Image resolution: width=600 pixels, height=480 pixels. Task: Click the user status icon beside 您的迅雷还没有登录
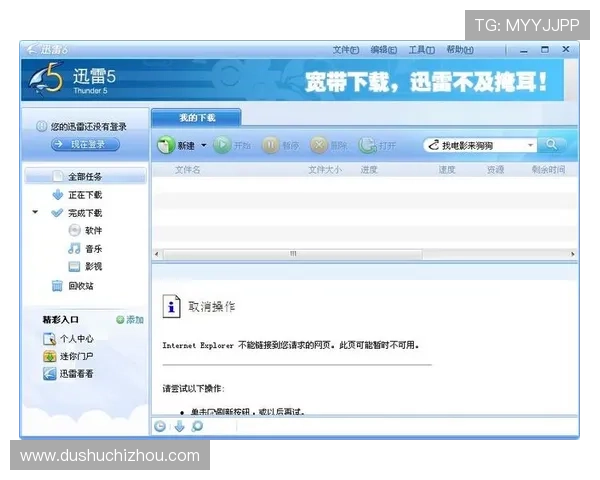[x=41, y=126]
